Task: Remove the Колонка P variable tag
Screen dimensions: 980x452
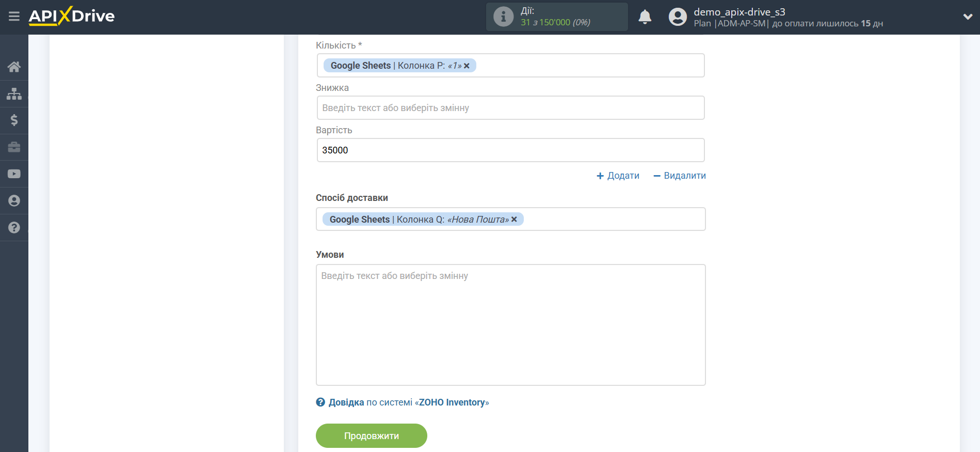Action: pos(467,66)
